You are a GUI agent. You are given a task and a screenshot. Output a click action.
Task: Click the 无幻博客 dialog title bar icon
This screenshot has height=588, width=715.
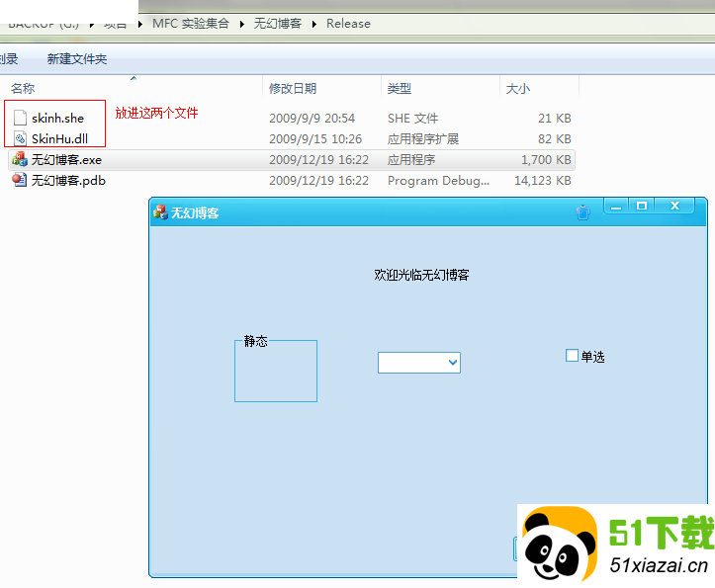click(x=160, y=212)
